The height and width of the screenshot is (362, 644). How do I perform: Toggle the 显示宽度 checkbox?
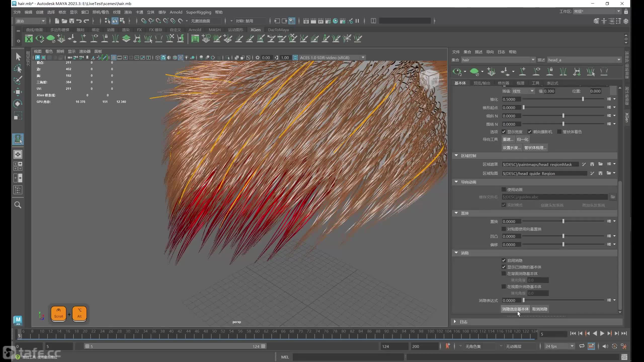(x=504, y=132)
